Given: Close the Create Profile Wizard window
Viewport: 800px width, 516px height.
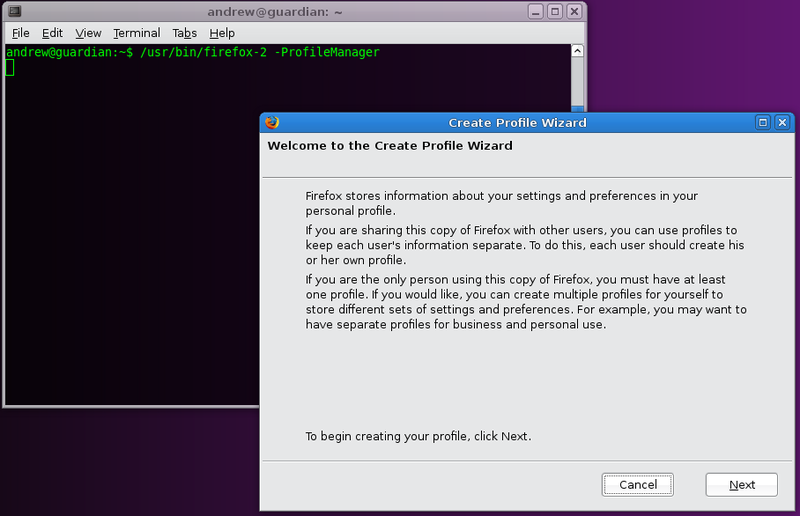Looking at the screenshot, I should 782,122.
